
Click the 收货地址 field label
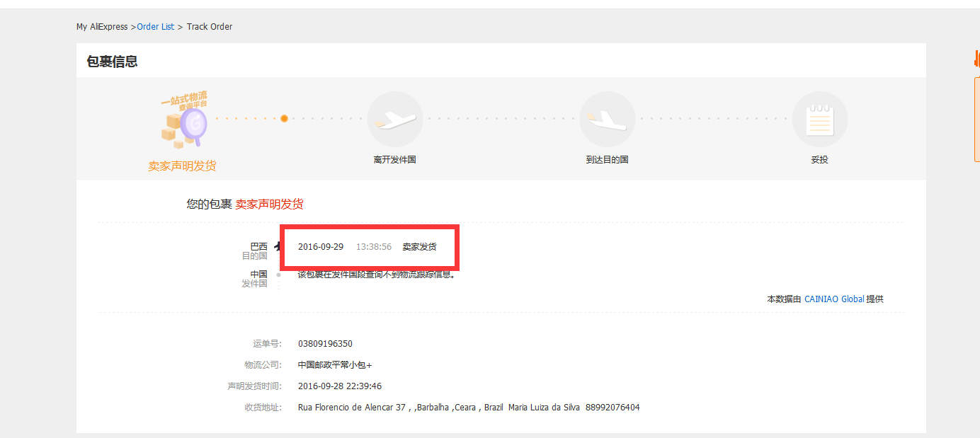[263, 408]
